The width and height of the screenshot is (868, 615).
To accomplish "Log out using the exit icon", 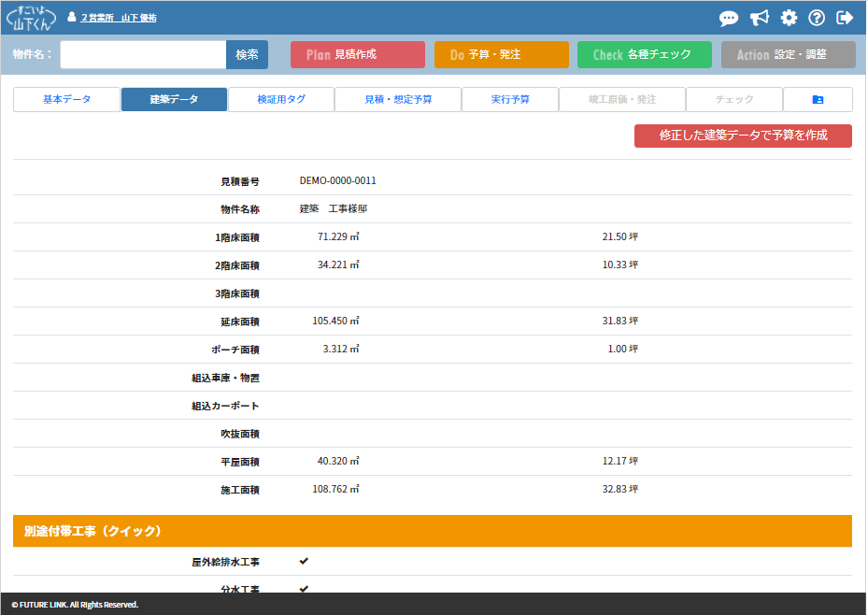I will pos(846,18).
